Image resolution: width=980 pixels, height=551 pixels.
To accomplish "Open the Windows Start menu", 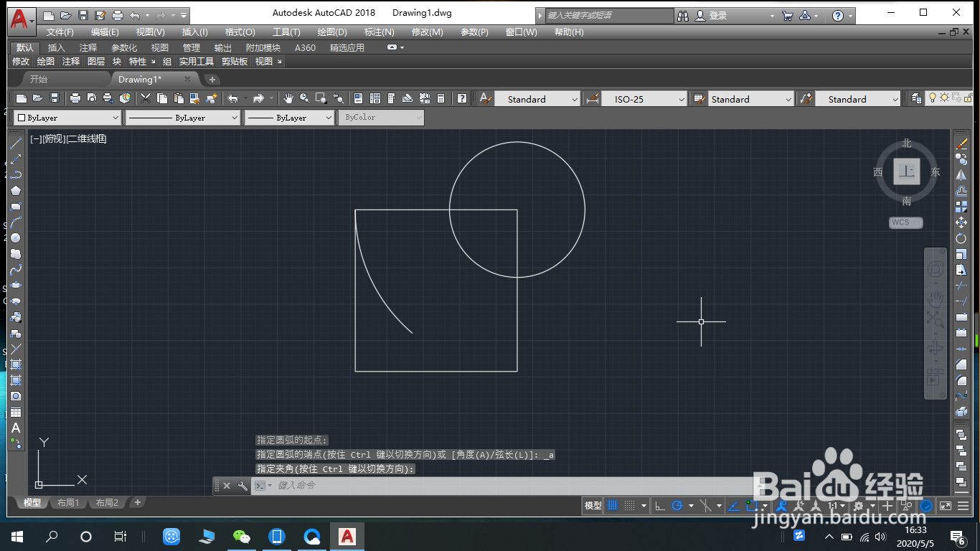I will click(x=17, y=536).
